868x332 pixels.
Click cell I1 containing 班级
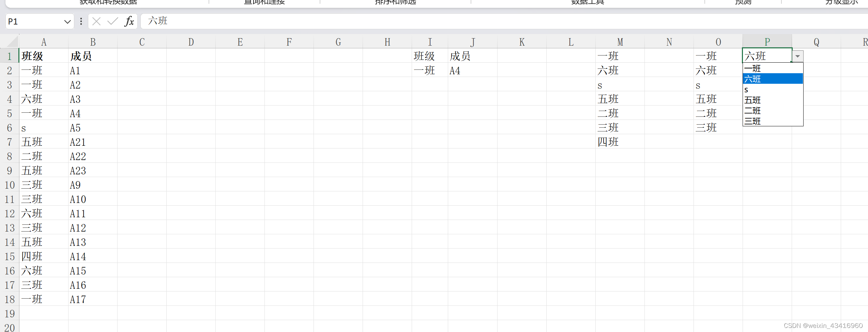click(x=430, y=56)
